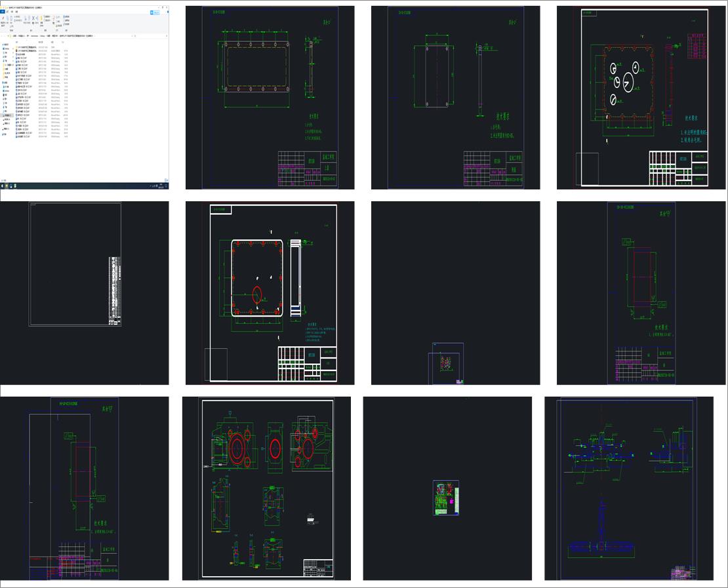Open the File Explorer window screenshot thumbnail

pyautogui.click(x=85, y=98)
